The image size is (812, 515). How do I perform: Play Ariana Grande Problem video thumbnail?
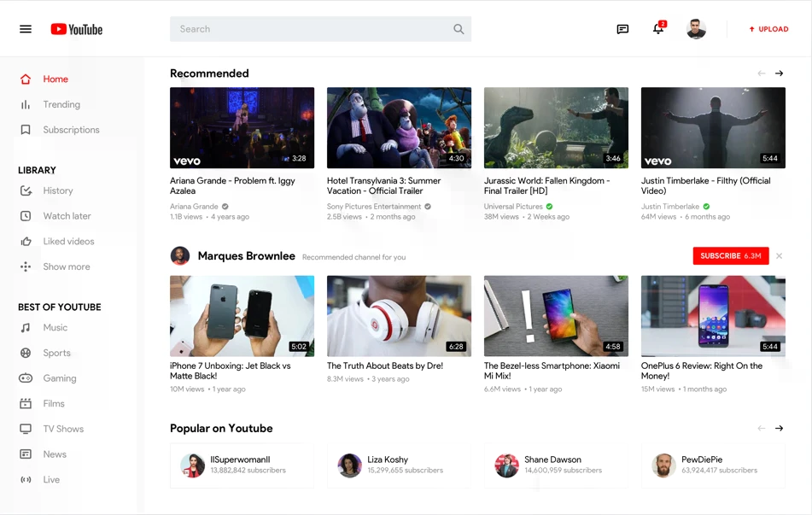pyautogui.click(x=242, y=127)
